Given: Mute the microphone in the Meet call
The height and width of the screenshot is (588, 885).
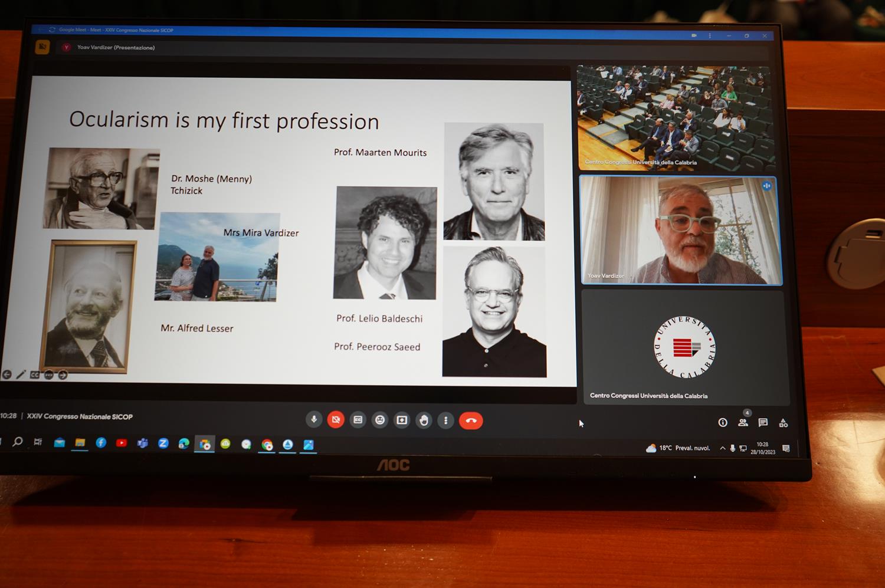Looking at the screenshot, I should pyautogui.click(x=314, y=419).
